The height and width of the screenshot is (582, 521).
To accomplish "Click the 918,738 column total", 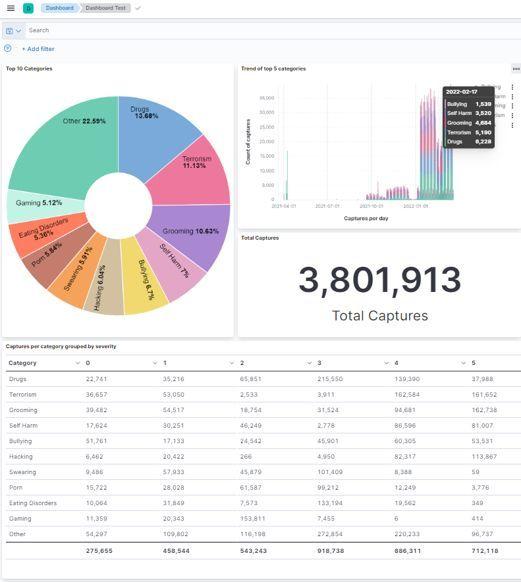I will click(330, 551).
